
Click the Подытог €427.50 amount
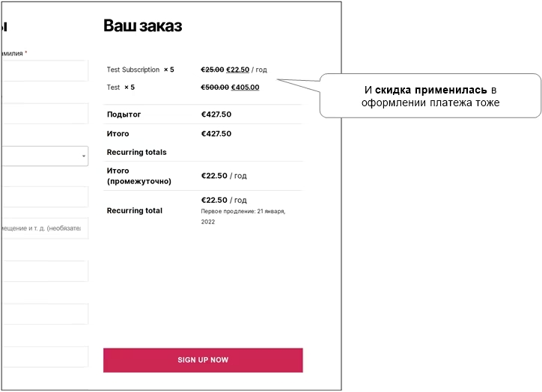point(216,114)
